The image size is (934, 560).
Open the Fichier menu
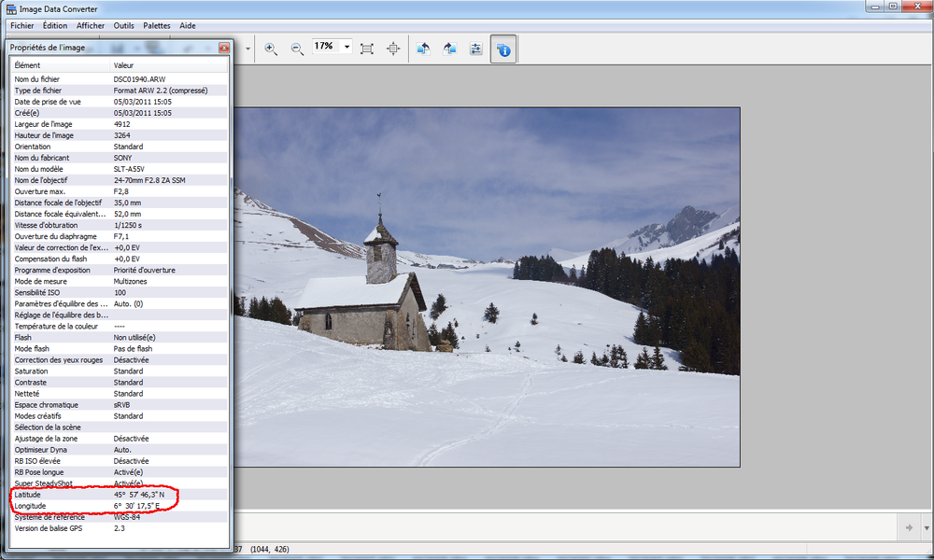[22, 25]
